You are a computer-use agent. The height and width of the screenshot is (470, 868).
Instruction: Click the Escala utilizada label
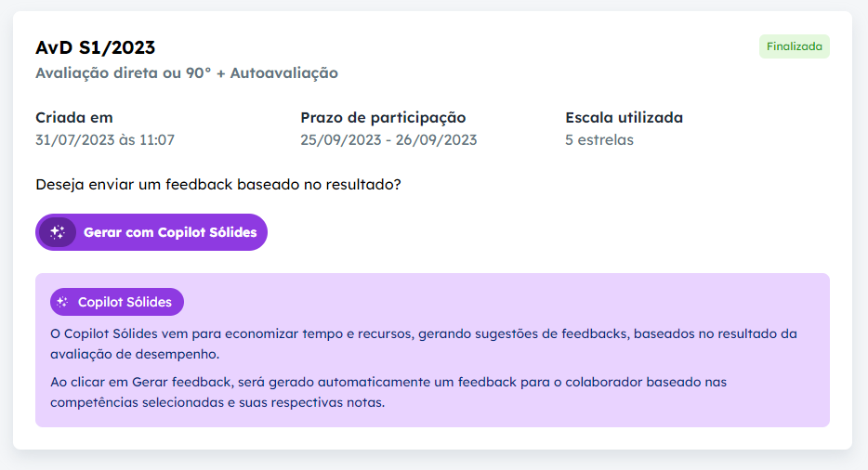pyautogui.click(x=624, y=117)
